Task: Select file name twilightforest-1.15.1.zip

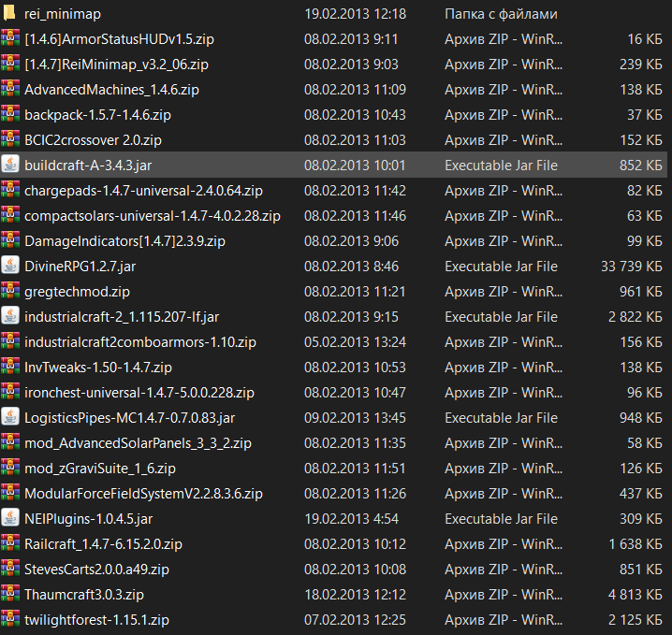Action: pos(96,620)
